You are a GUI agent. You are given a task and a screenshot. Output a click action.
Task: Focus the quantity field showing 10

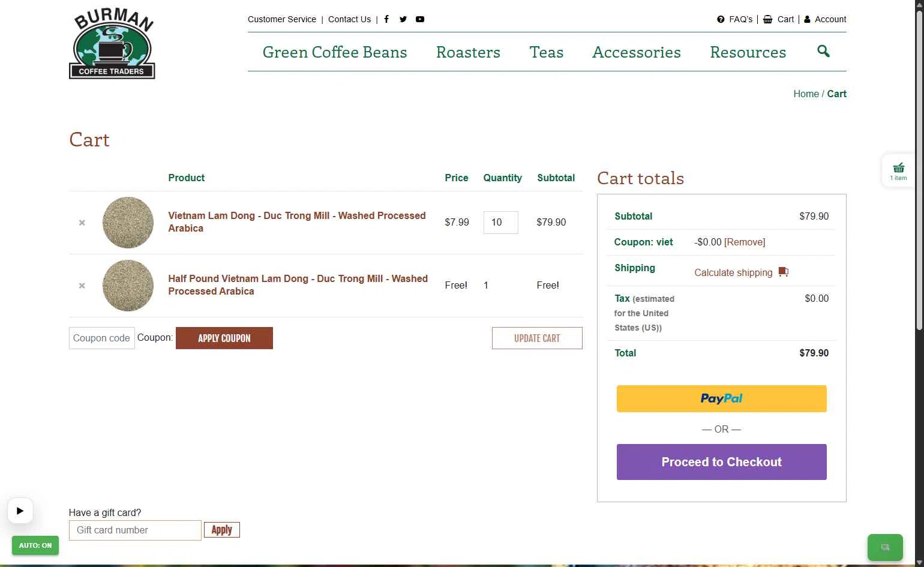[x=501, y=223]
